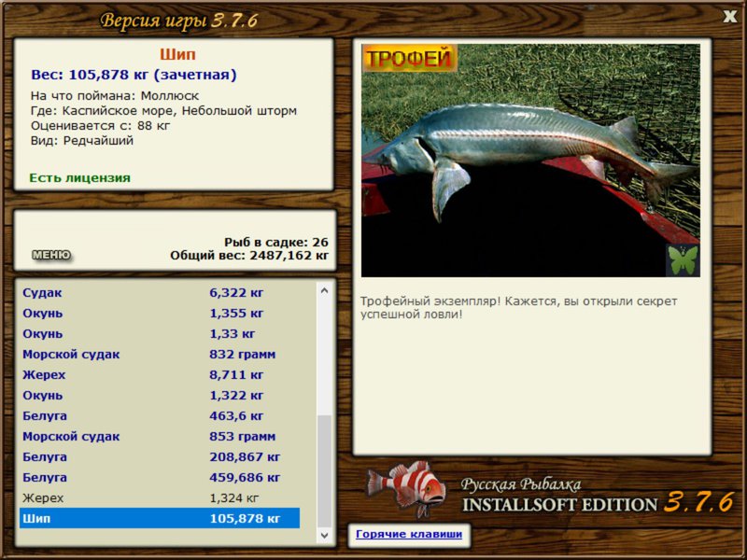
Task: Click the sturgeon trophy photo
Action: pos(530,161)
